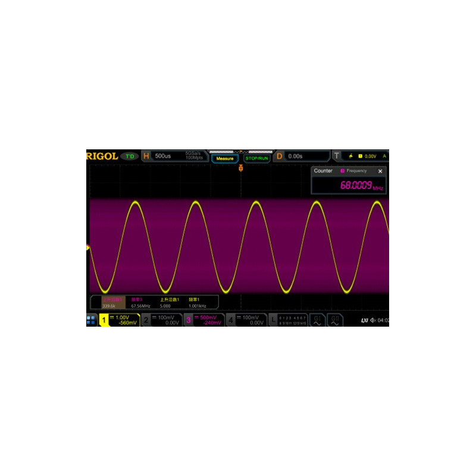The image size is (476, 476).
Task: Toggle the T'D trigger status indicator
Action: [128, 155]
